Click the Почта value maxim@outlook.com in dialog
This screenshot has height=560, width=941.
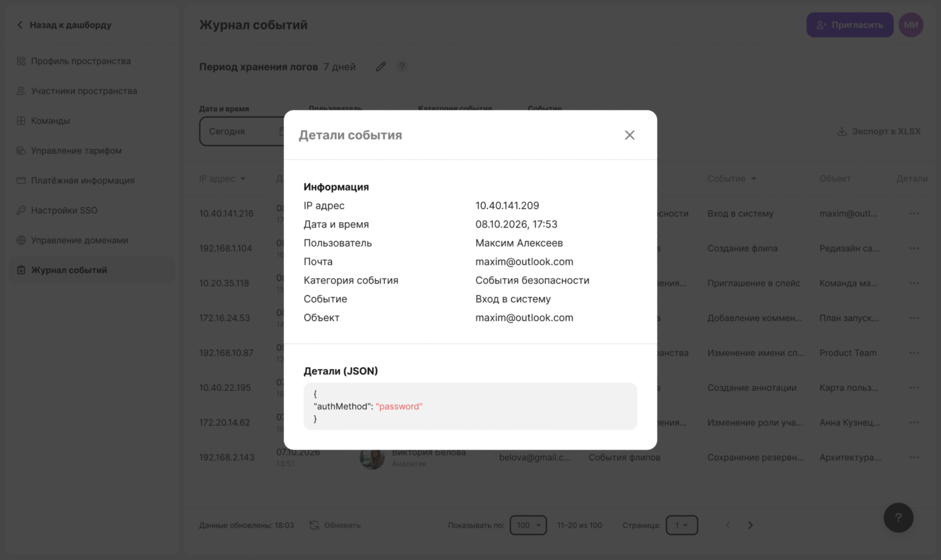pyautogui.click(x=524, y=261)
